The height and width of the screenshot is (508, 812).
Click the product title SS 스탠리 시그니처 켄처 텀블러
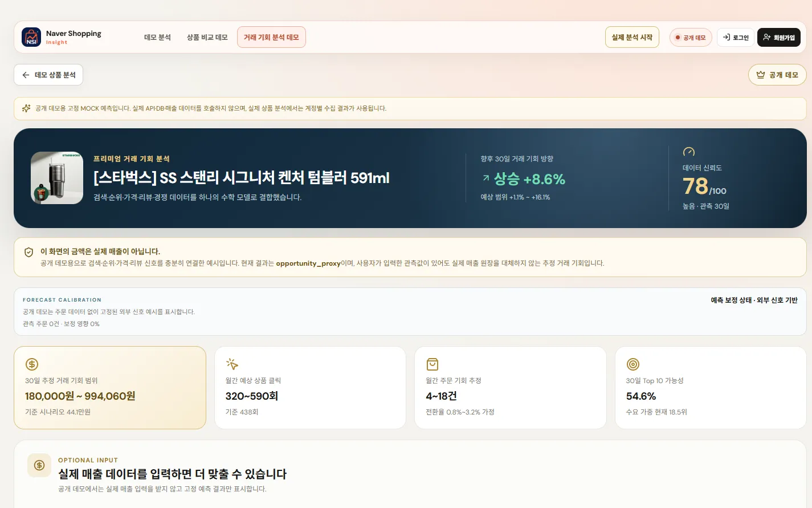(x=242, y=178)
